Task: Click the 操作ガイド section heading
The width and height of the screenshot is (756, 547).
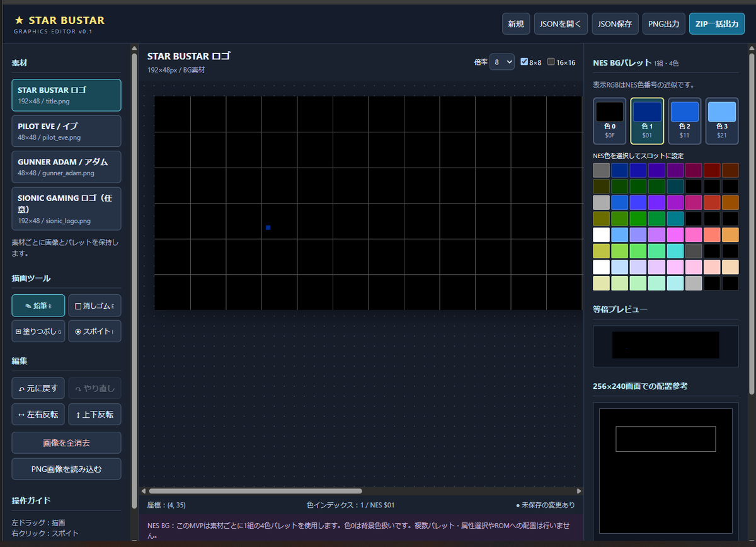Action: click(31, 500)
